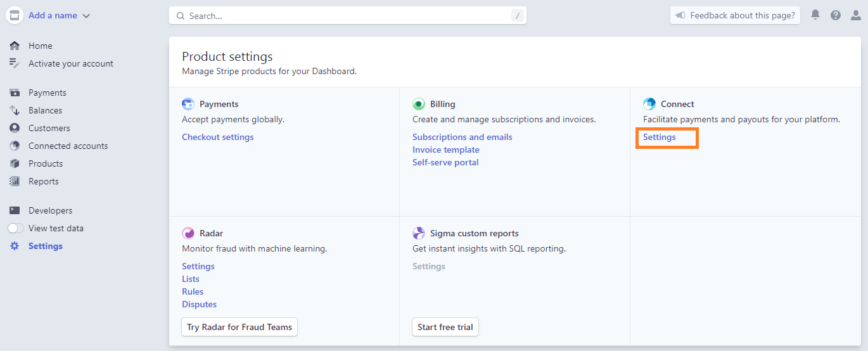Image resolution: width=868 pixels, height=351 pixels.
Task: Click the greyed Sigma Settings link
Action: [x=429, y=266]
